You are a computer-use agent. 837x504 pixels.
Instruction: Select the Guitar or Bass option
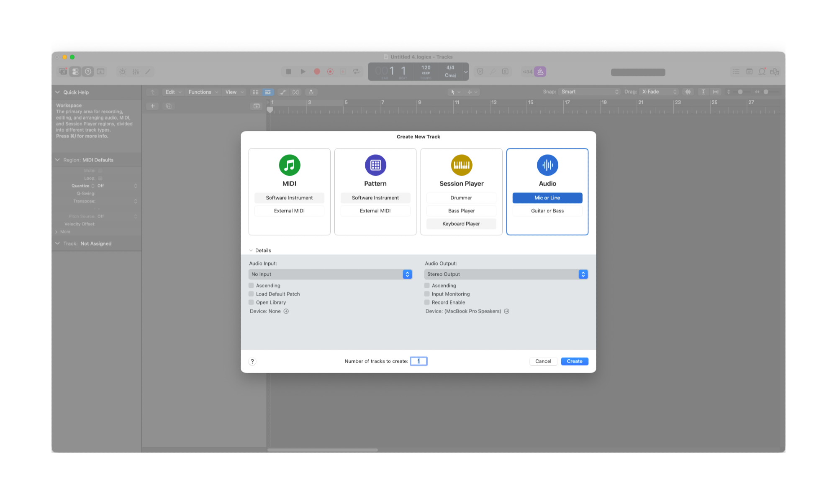point(547,211)
